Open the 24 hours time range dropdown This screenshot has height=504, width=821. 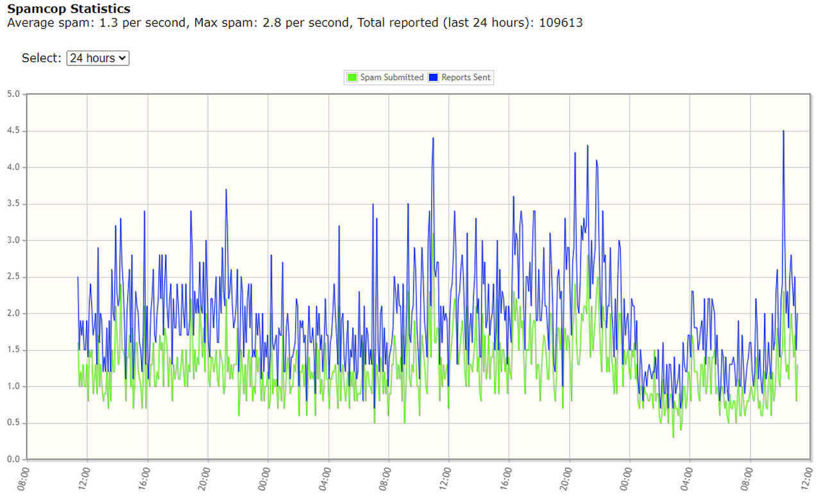[x=97, y=58]
